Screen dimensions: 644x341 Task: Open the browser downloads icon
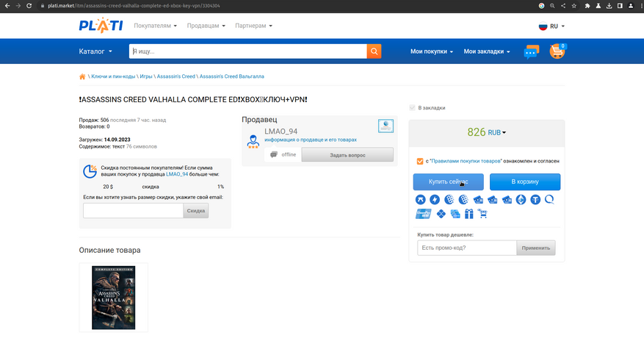pyautogui.click(x=609, y=6)
